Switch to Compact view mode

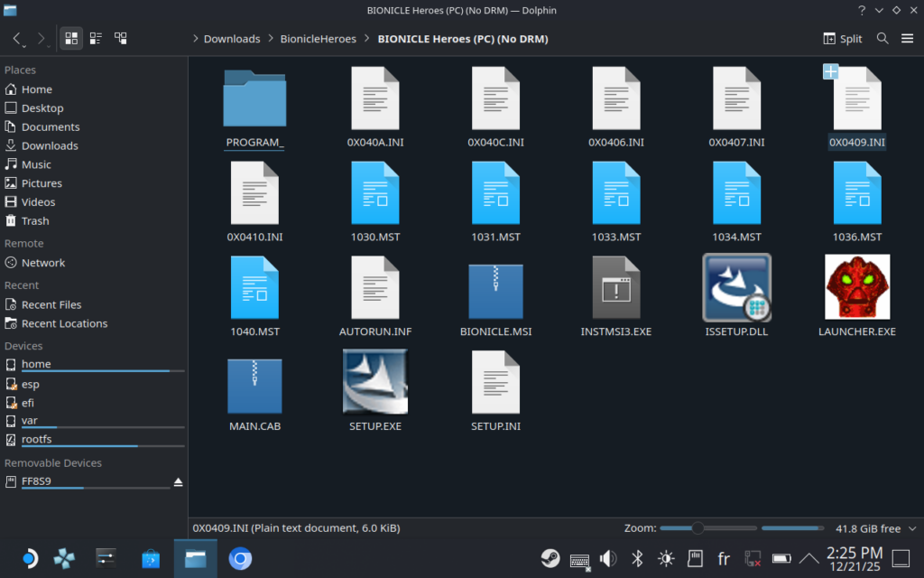(x=96, y=39)
